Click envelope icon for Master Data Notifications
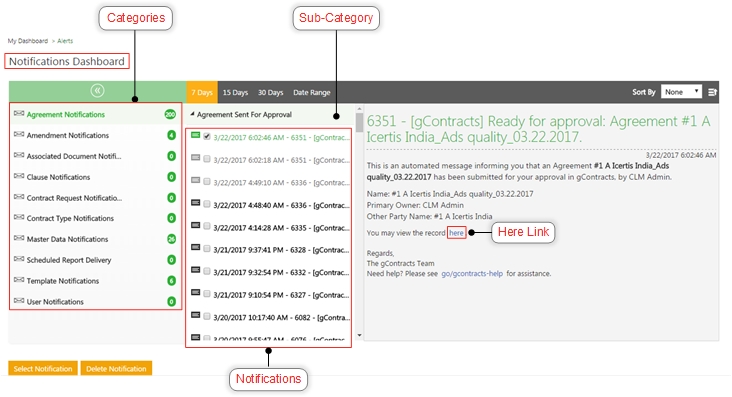The image size is (732, 397). coord(19,238)
